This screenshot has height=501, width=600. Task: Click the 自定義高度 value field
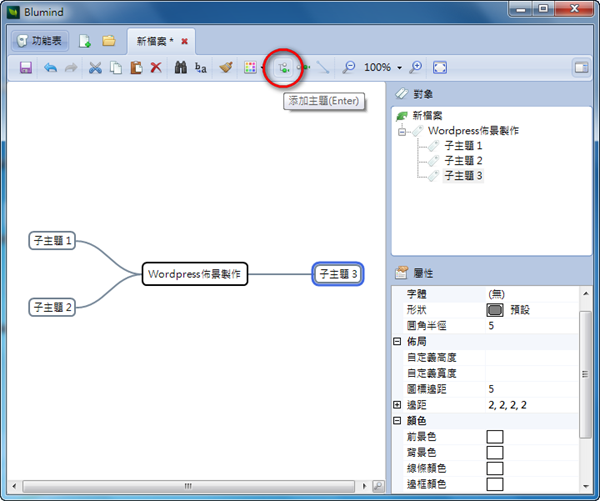click(532, 357)
